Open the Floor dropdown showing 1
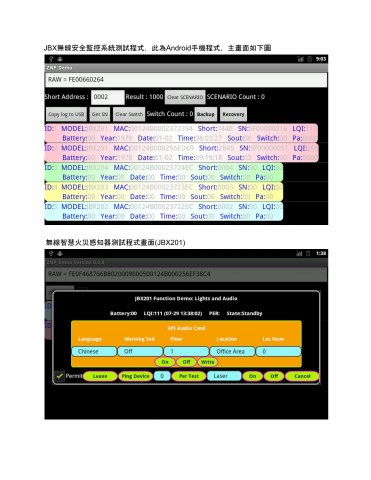371x480 pixels. pyautogui.click(x=186, y=351)
